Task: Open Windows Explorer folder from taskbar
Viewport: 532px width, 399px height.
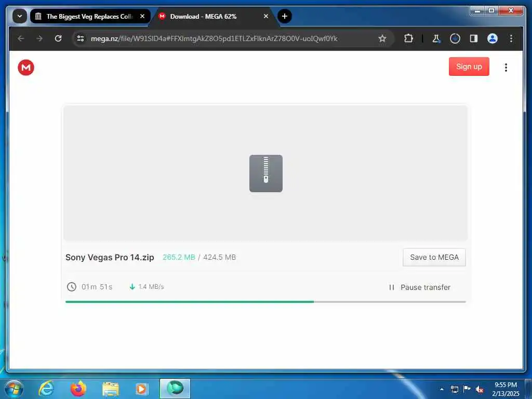Action: point(110,389)
